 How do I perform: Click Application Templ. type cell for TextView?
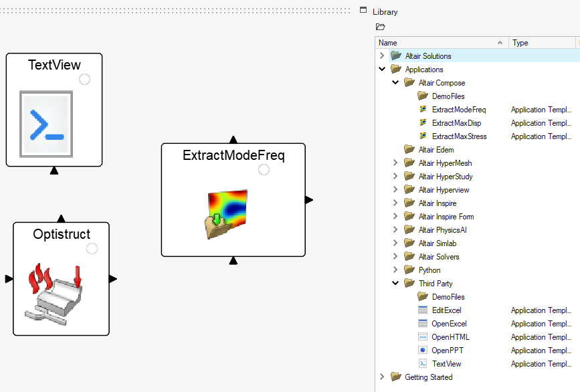[x=541, y=363]
